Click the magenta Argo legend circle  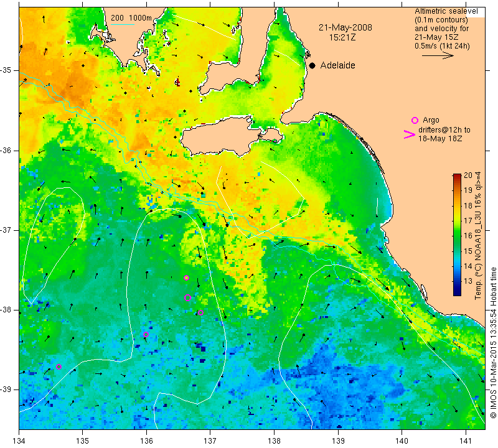[415, 120]
